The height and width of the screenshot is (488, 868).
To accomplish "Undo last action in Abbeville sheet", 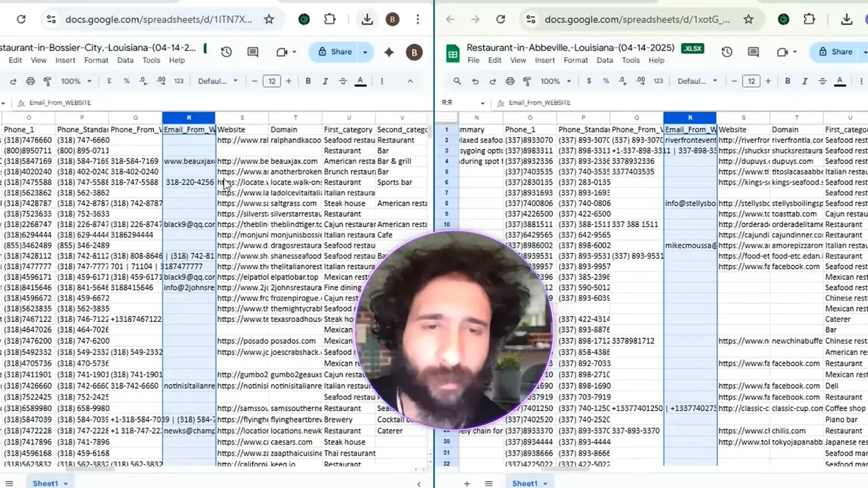I will [x=475, y=81].
